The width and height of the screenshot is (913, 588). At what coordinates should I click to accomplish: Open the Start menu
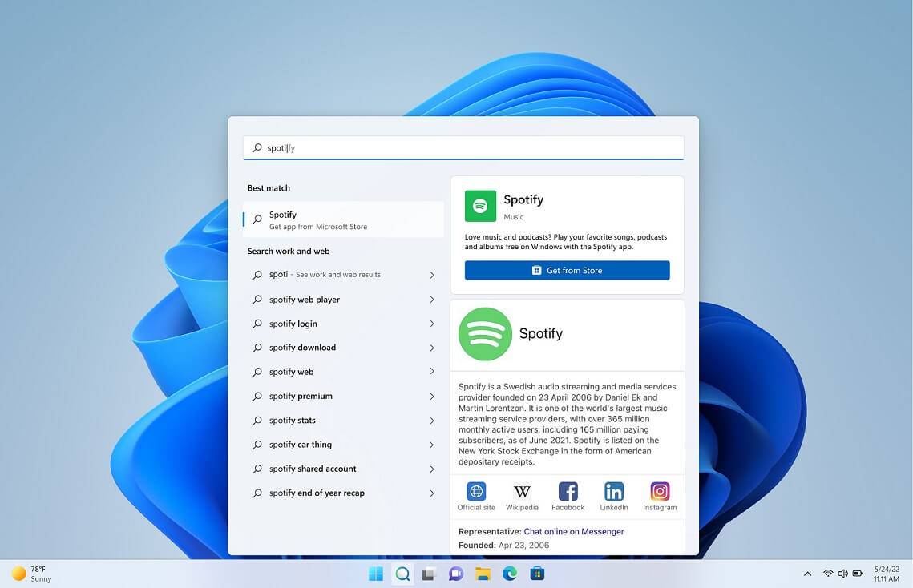coord(374,574)
